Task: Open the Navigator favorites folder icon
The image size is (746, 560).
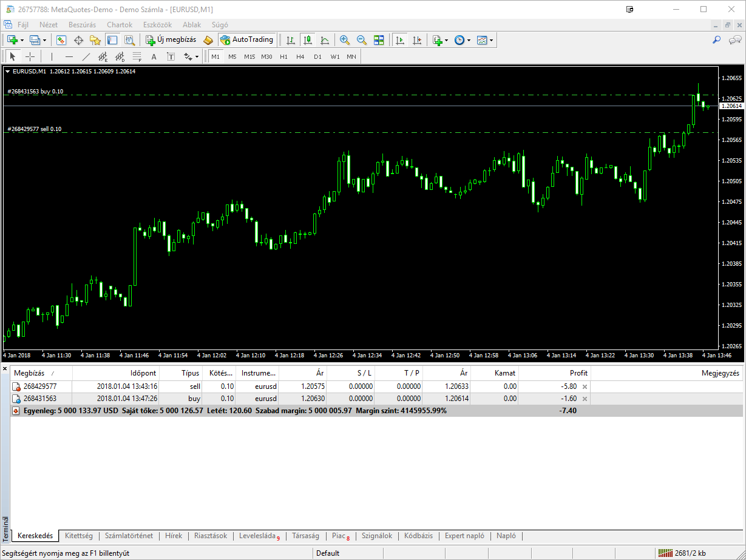Action: [x=95, y=40]
